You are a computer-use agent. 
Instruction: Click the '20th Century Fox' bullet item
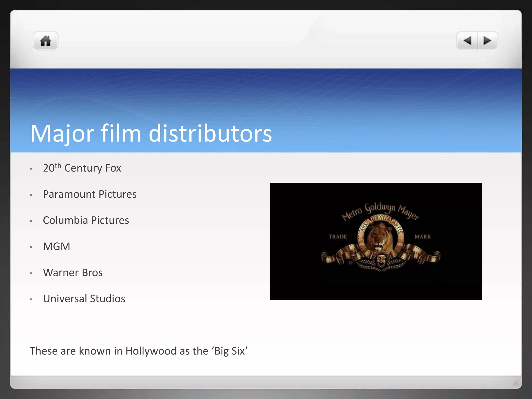point(82,168)
